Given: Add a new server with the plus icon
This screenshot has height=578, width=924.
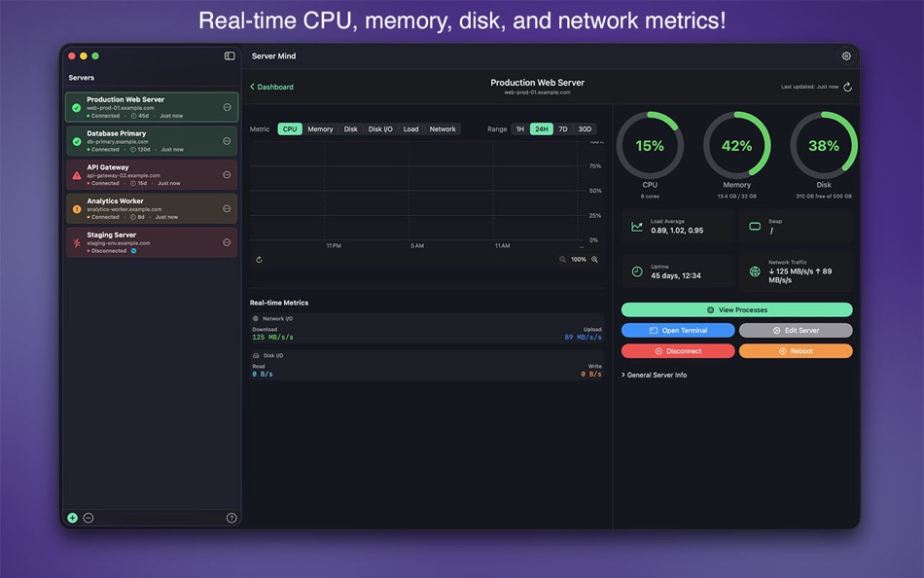Looking at the screenshot, I should (x=72, y=518).
